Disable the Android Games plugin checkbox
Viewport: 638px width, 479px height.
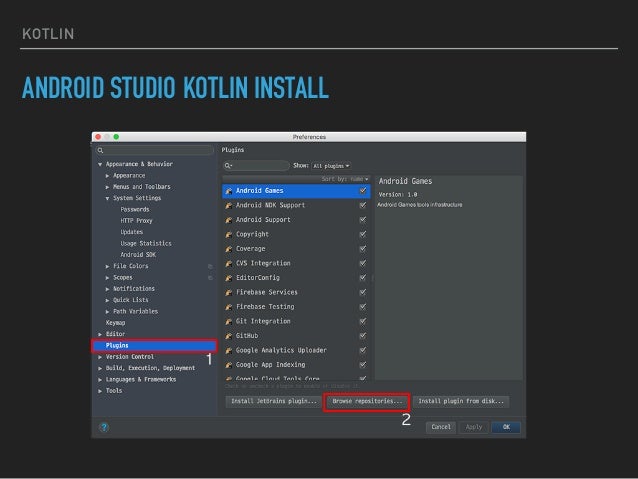click(x=363, y=190)
